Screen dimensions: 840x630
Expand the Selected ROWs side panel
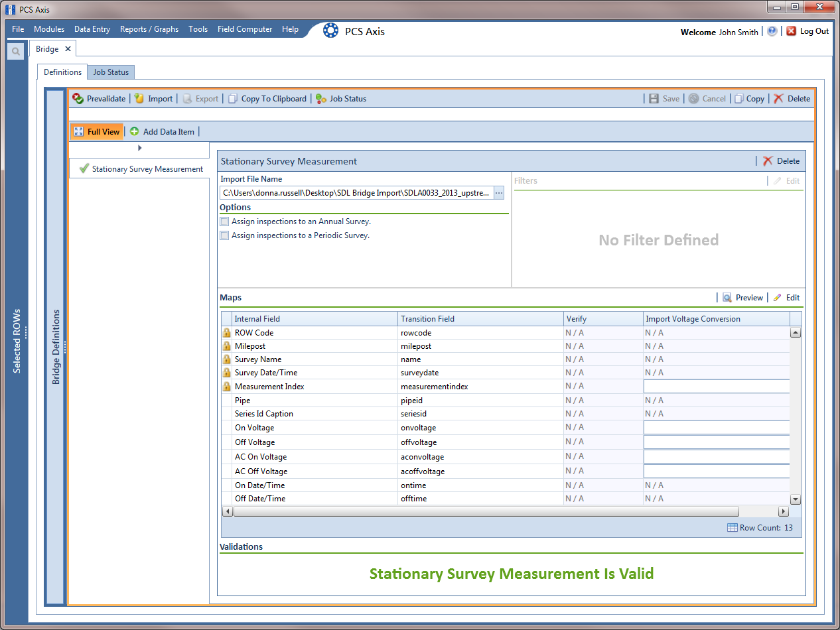point(17,341)
